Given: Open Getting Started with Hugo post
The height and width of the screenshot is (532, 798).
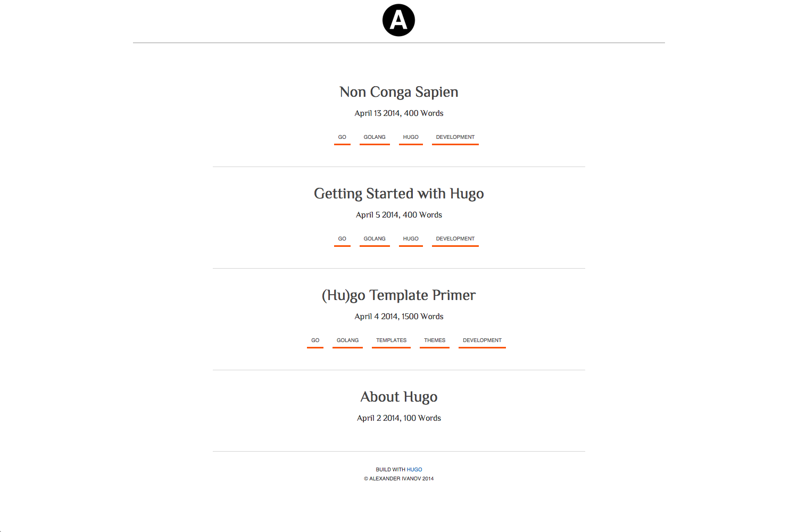Looking at the screenshot, I should click(398, 194).
